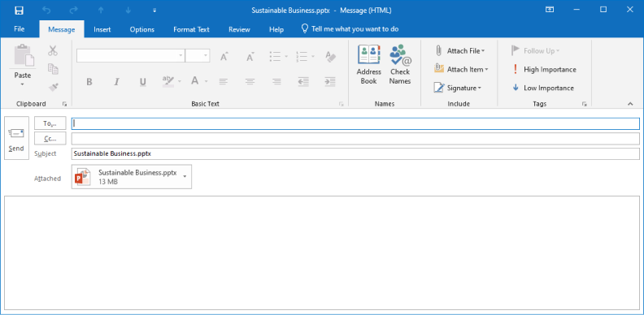Open the attachment dropdown arrow

(x=185, y=176)
